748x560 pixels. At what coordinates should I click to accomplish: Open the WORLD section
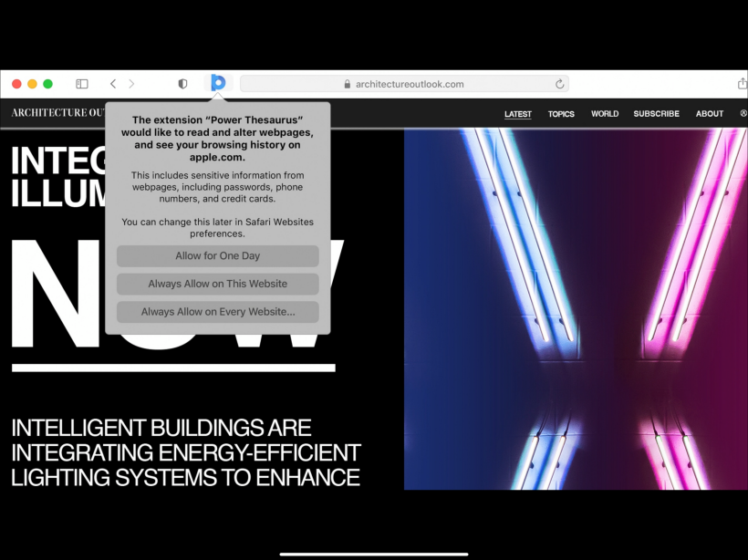[605, 114]
